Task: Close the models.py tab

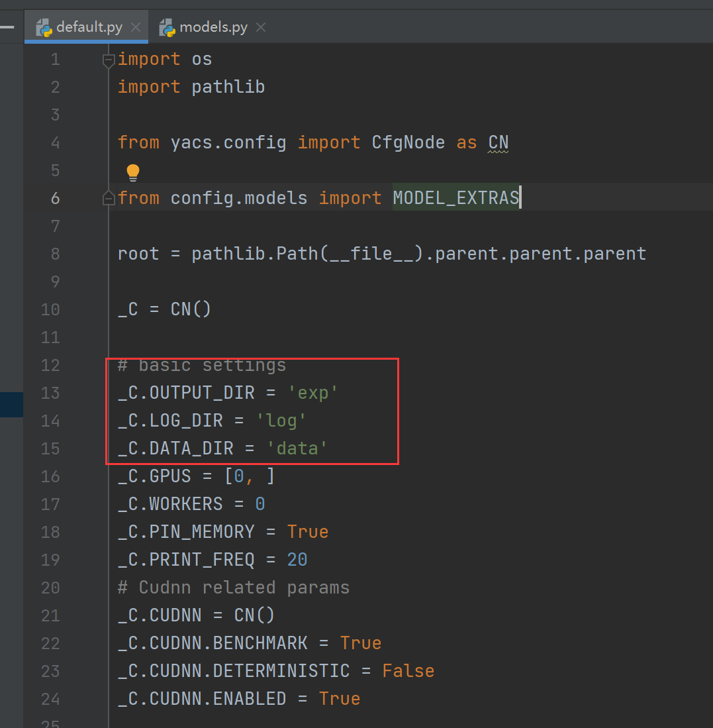Action: 261,27
